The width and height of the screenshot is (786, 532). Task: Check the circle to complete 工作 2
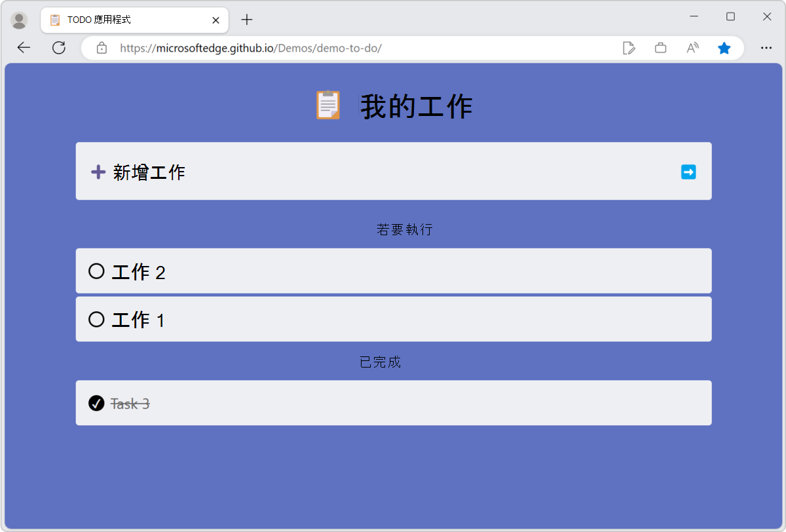tap(96, 271)
